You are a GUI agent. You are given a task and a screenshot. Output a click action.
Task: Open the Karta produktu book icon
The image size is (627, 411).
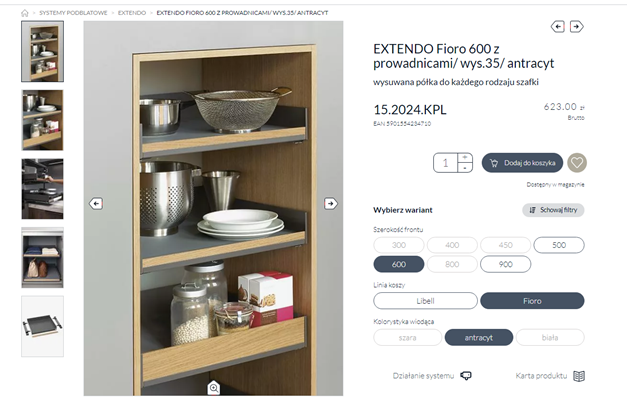coord(579,376)
